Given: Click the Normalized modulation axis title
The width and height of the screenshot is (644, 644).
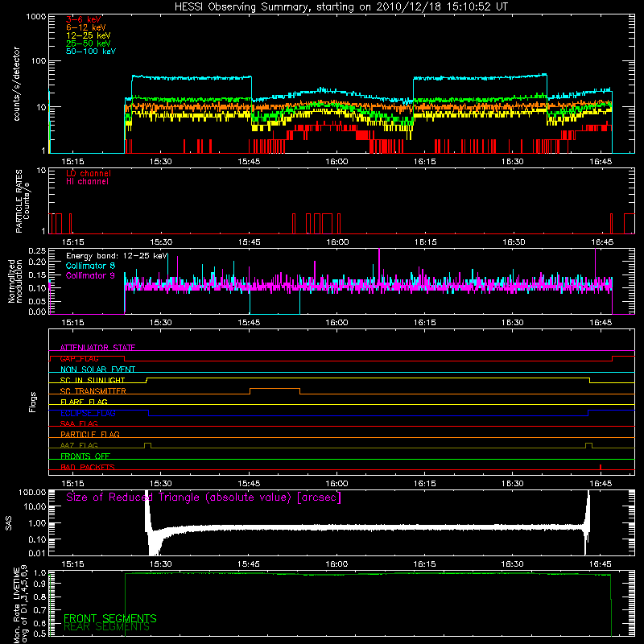Looking at the screenshot, I should [15, 281].
